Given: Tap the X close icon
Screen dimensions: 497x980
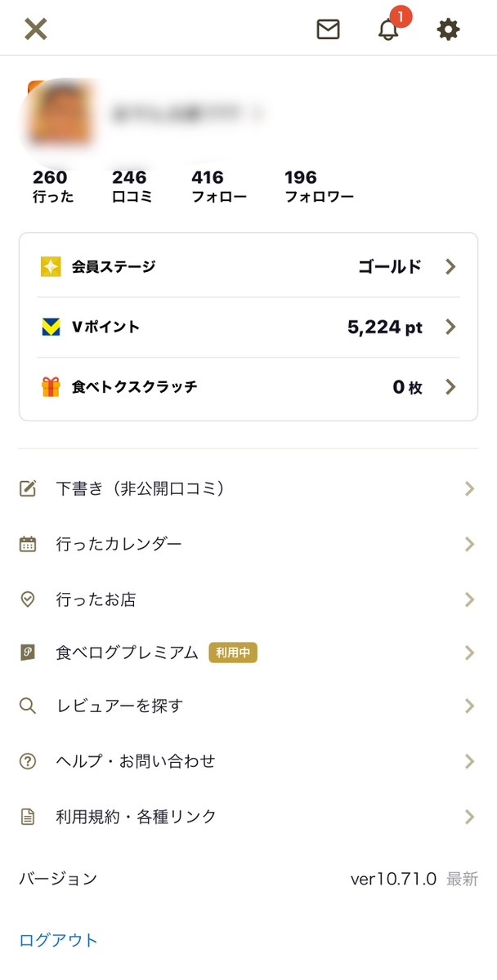Looking at the screenshot, I should click(x=36, y=29).
